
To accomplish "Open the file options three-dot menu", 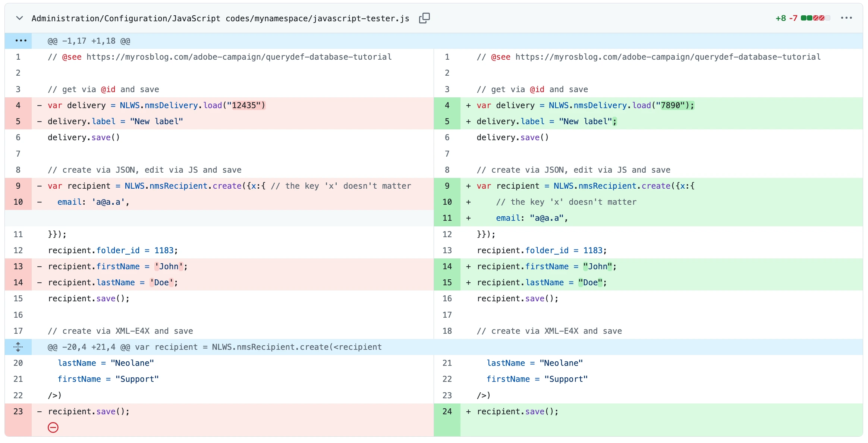I will pos(846,18).
